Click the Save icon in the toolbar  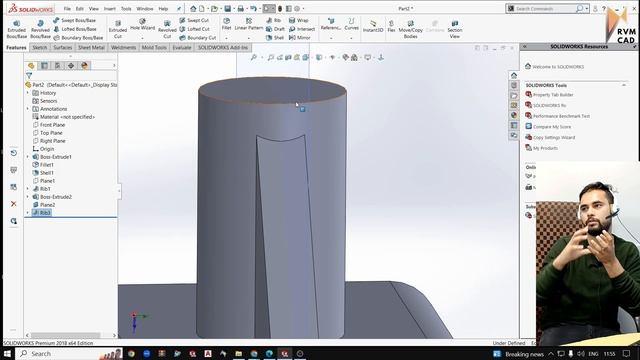[x=228, y=9]
